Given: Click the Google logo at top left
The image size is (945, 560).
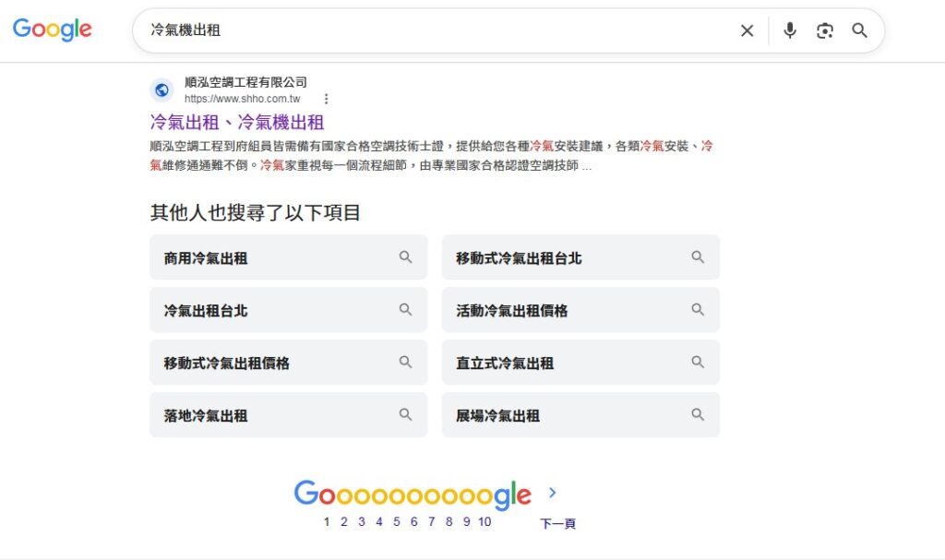Looking at the screenshot, I should click(53, 29).
